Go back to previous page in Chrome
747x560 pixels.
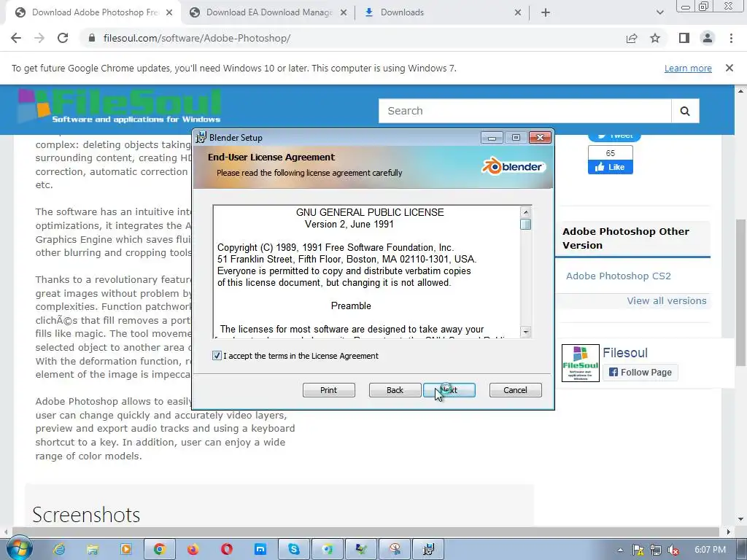[x=16, y=38]
